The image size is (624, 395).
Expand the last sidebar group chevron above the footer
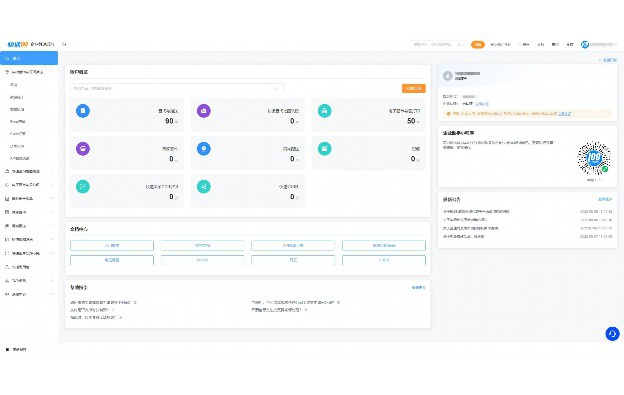[51, 294]
